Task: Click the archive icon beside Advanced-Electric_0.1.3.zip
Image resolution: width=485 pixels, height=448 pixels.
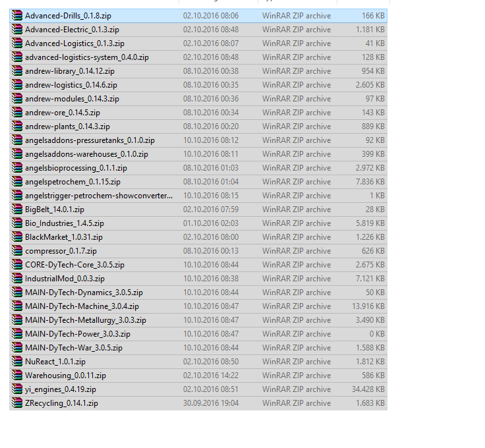Action: click(x=17, y=30)
